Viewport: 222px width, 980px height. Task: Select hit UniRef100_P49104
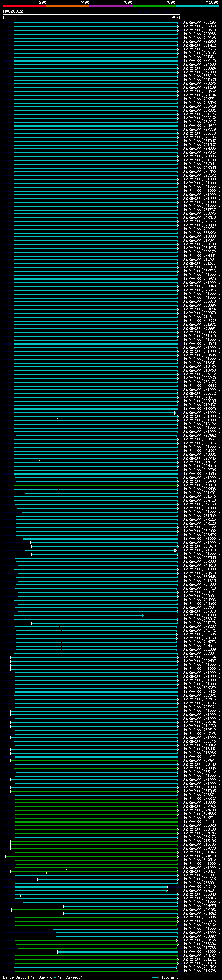pyautogui.click(x=199, y=95)
